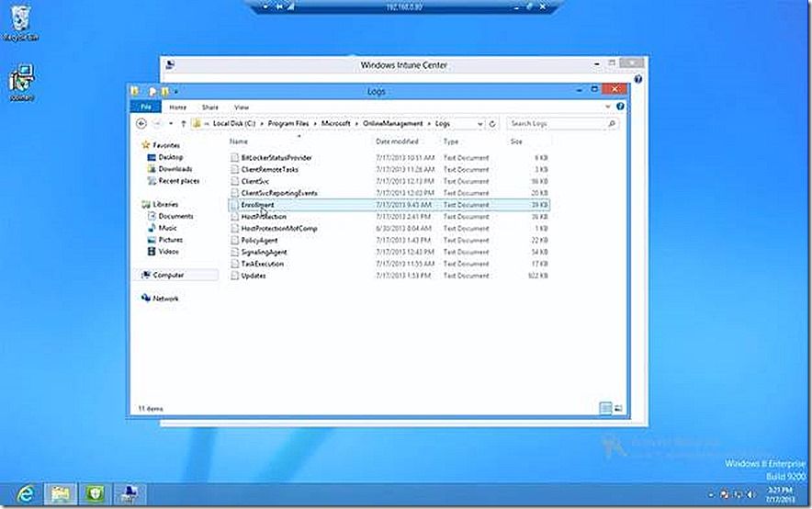Click Microsoft breadcrumb in address bar
812x509 pixels.
335,124
